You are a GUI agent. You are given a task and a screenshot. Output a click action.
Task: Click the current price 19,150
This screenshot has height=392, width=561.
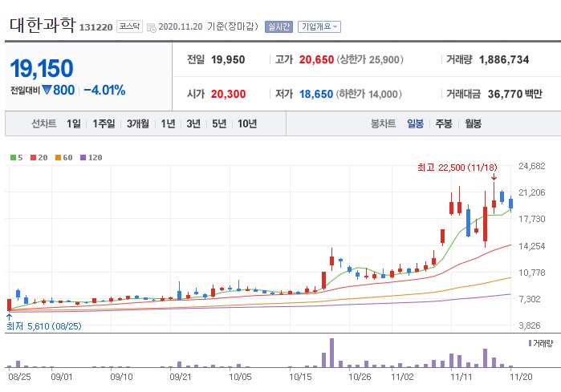(x=42, y=68)
